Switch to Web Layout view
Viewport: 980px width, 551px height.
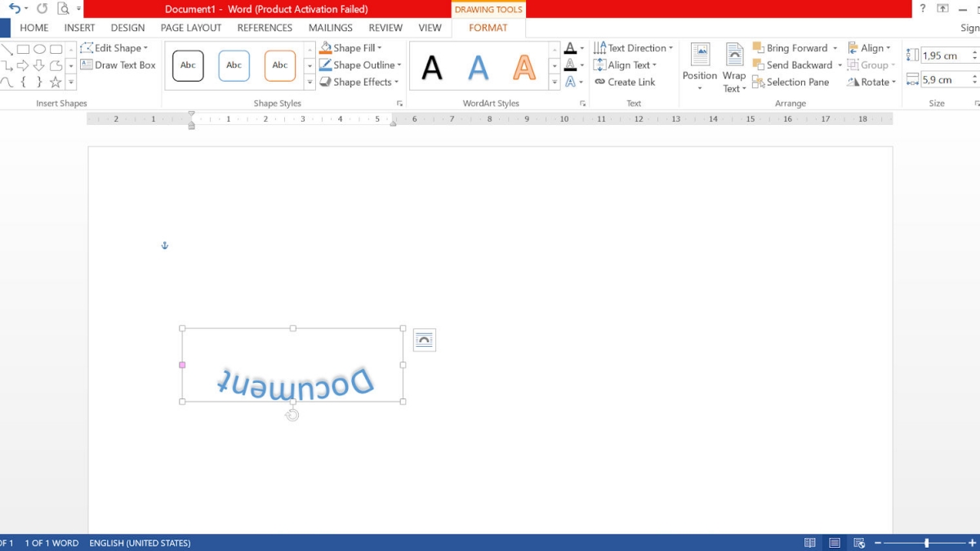(x=859, y=543)
